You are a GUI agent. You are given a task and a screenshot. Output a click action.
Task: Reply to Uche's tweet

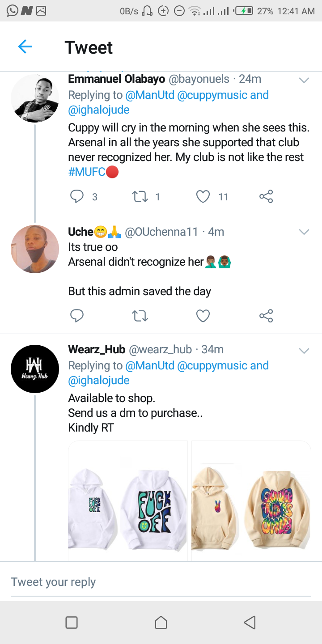tap(77, 316)
